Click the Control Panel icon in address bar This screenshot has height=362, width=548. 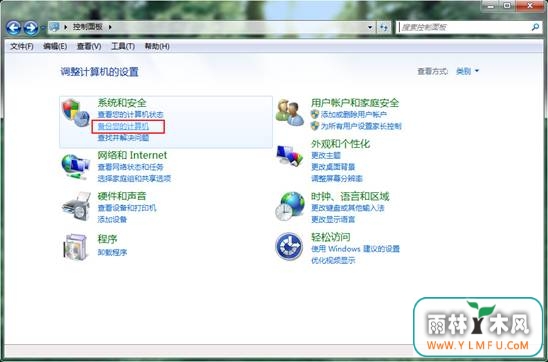pos(55,27)
